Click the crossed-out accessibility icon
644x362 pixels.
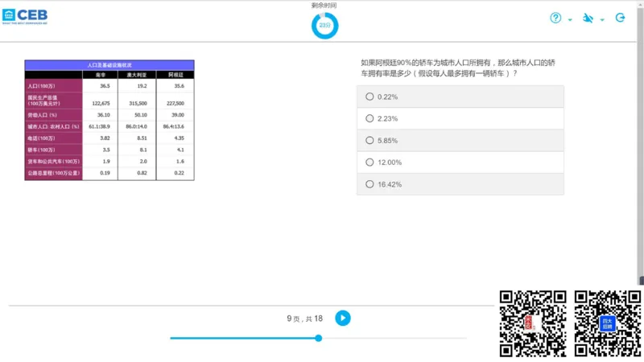(x=588, y=18)
